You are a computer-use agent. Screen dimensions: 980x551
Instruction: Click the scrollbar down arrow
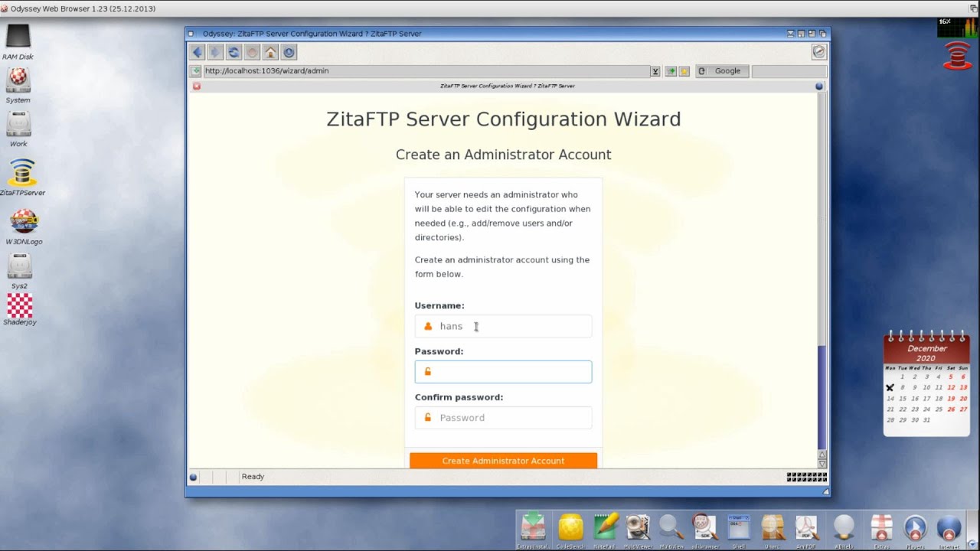tap(822, 464)
